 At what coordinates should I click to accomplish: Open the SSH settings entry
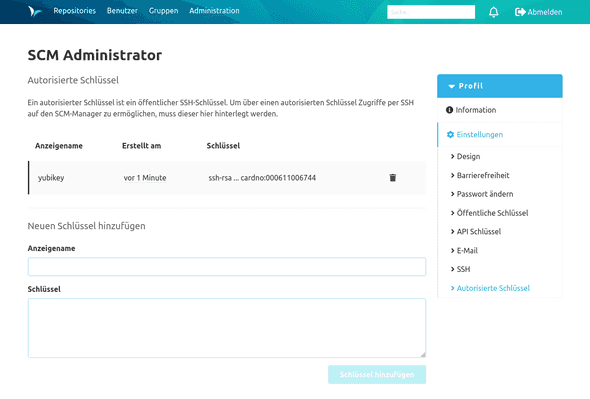pyautogui.click(x=463, y=269)
